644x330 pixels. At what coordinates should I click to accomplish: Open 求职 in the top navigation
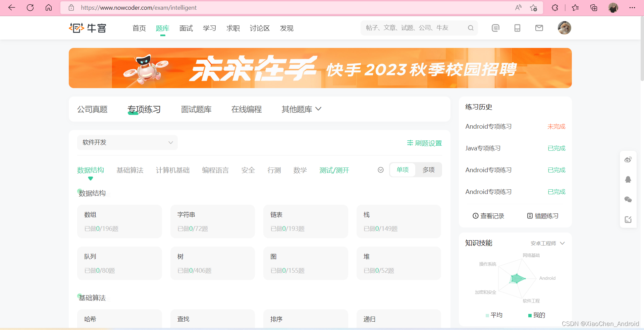coord(233,28)
